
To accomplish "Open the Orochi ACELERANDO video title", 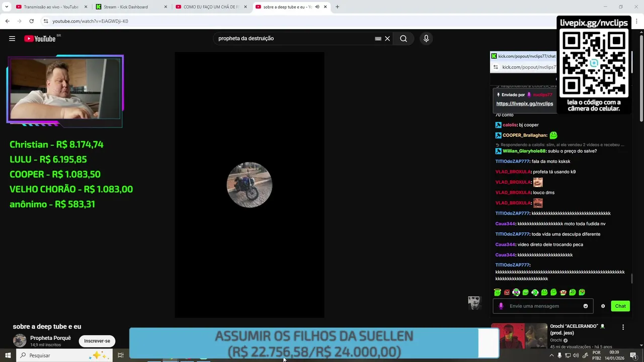I will (x=578, y=329).
